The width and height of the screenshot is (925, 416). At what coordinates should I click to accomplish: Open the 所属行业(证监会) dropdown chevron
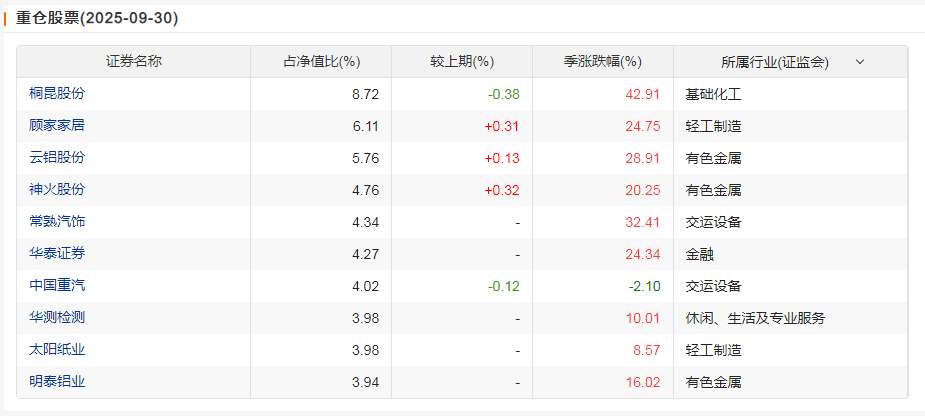click(860, 62)
